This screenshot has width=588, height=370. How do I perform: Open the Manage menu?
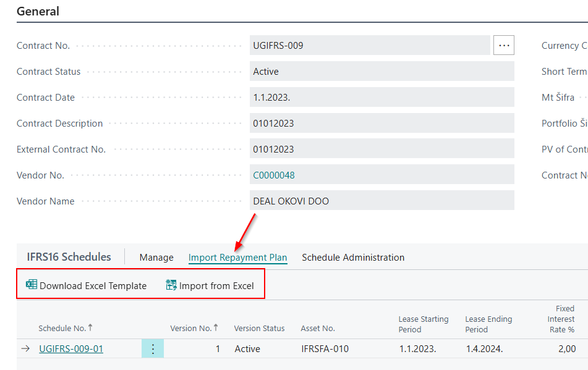point(156,258)
